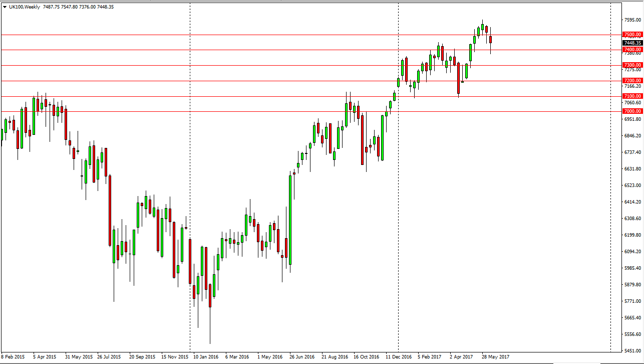Select the red 7400.00 price label
This screenshot has height=364, width=644.
point(632,50)
